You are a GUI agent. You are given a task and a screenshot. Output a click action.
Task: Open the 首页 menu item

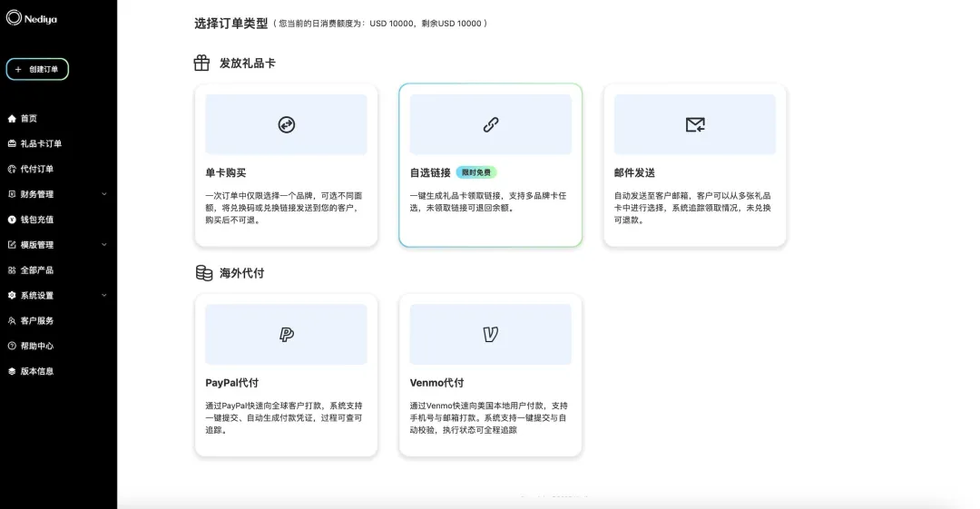pyautogui.click(x=29, y=118)
